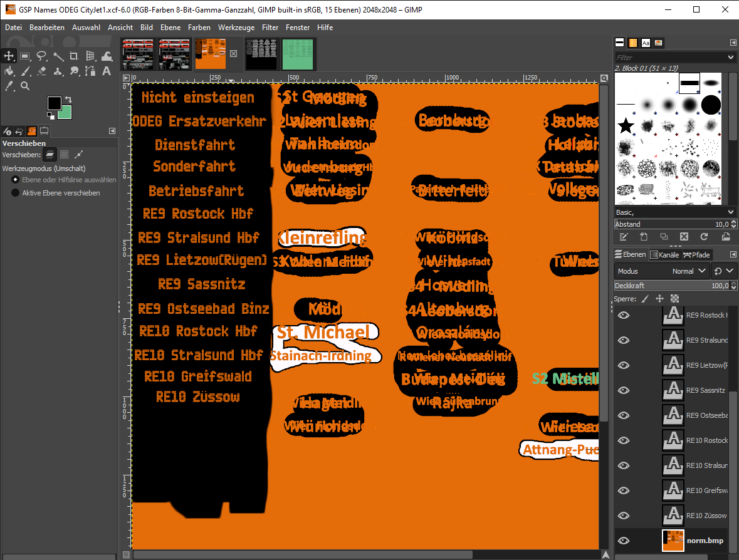Toggle visibility of the norm.bmp layer

(624, 541)
